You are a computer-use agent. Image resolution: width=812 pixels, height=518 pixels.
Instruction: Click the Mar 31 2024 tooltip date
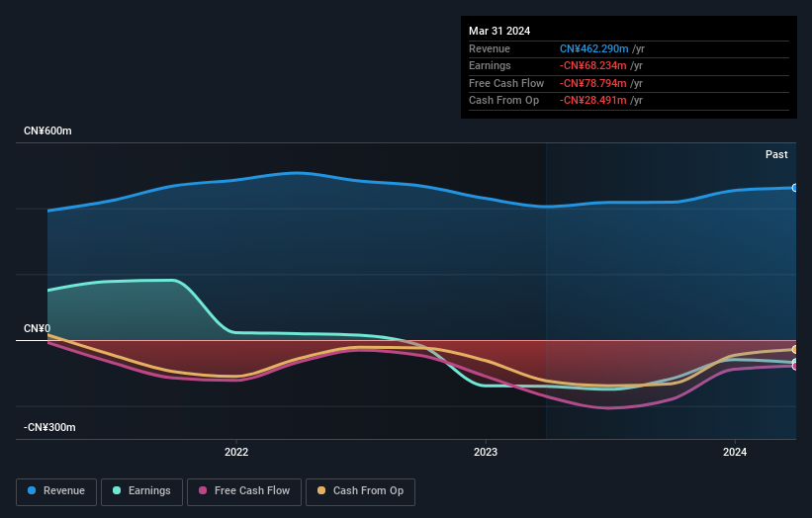[x=499, y=31]
